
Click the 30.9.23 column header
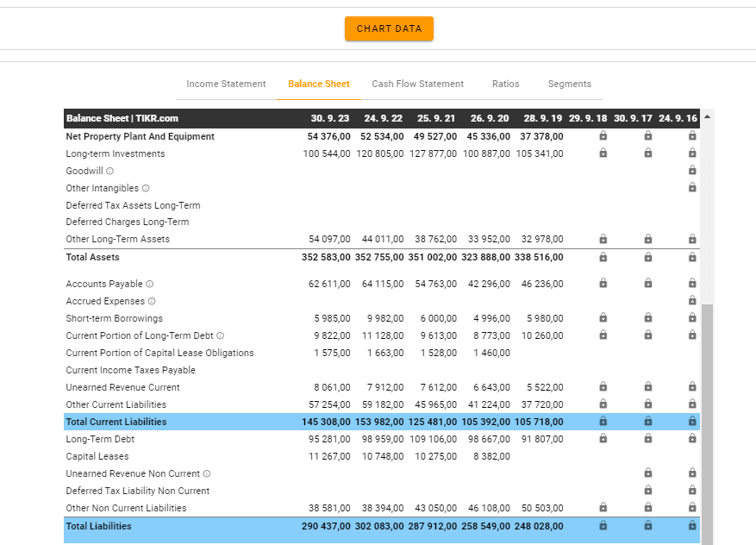coord(329,118)
